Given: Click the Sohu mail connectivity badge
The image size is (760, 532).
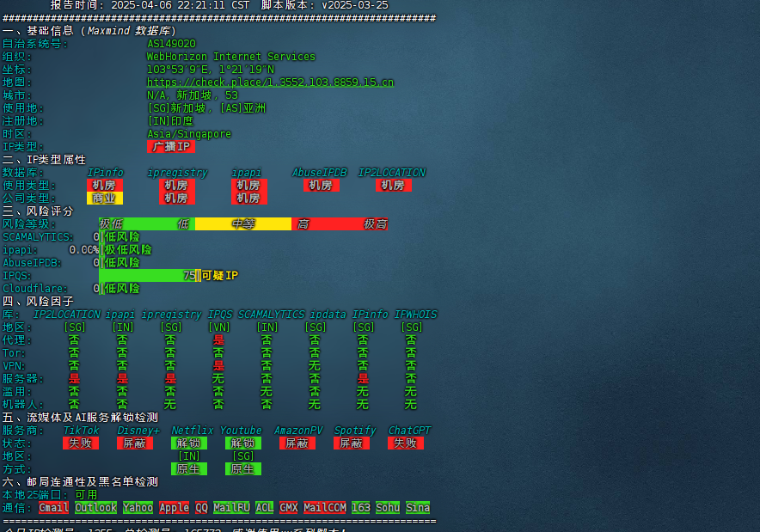Looking at the screenshot, I should tap(388, 508).
